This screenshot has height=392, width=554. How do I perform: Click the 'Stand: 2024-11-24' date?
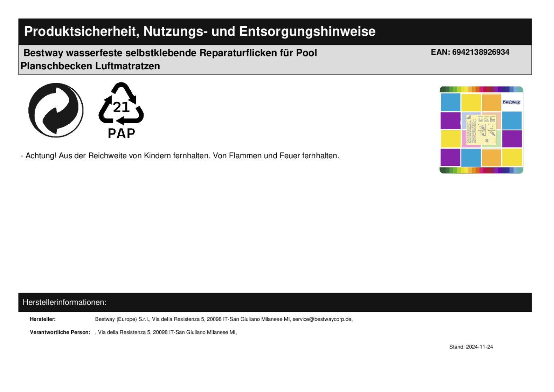click(471, 347)
